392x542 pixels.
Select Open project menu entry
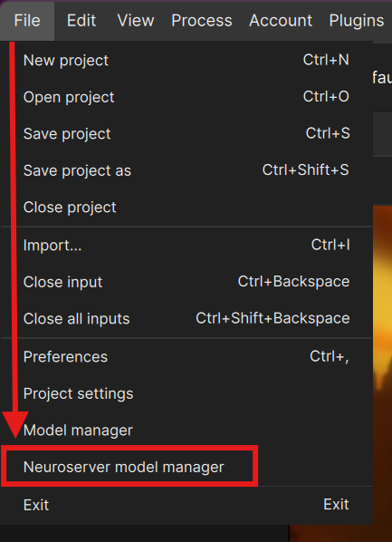tap(186, 97)
